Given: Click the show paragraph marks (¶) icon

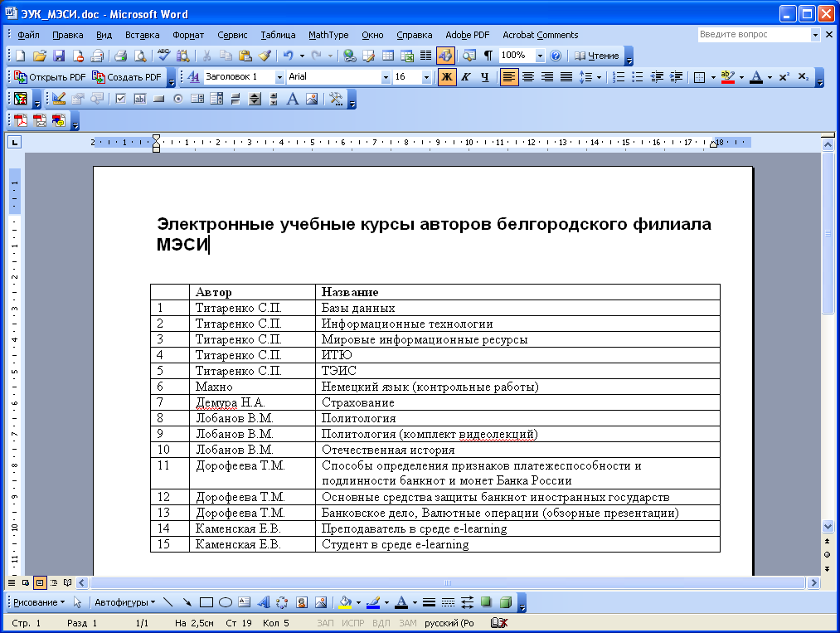Looking at the screenshot, I should point(488,56).
